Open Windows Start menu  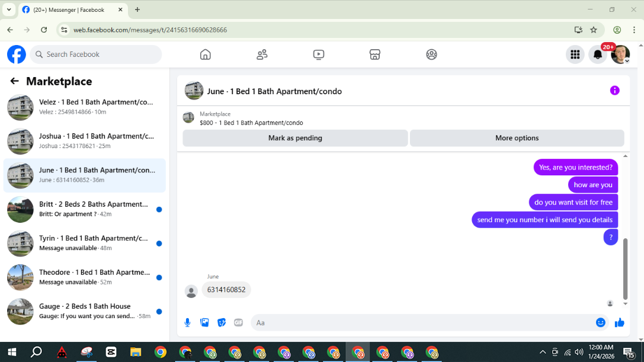pyautogui.click(x=12, y=352)
